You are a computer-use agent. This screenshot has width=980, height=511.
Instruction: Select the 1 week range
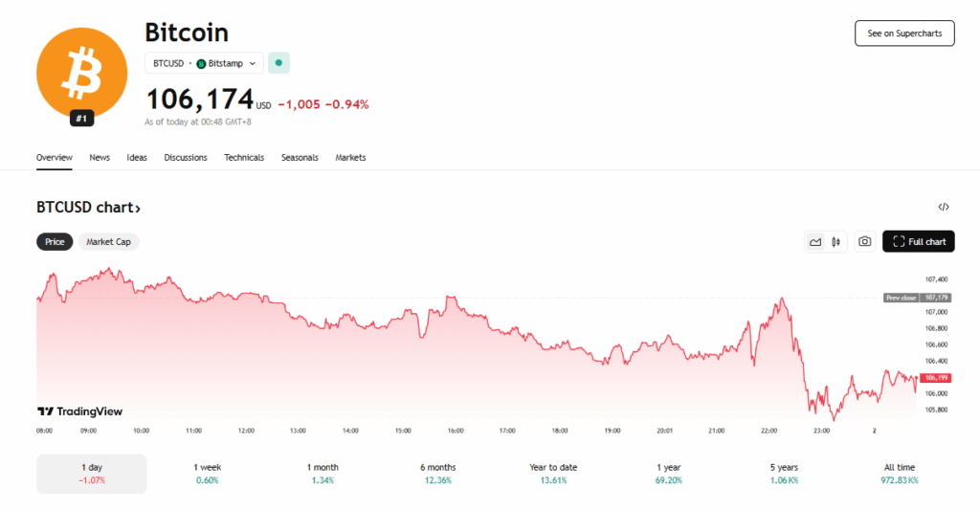(x=207, y=474)
